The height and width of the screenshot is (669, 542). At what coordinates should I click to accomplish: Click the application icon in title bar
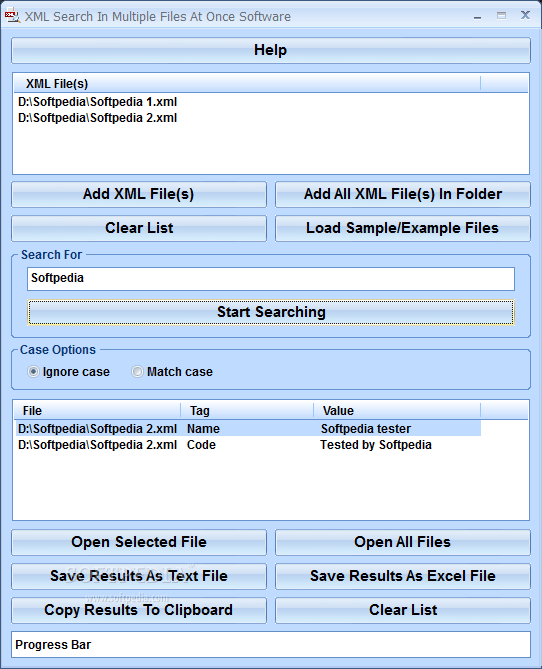(12, 16)
